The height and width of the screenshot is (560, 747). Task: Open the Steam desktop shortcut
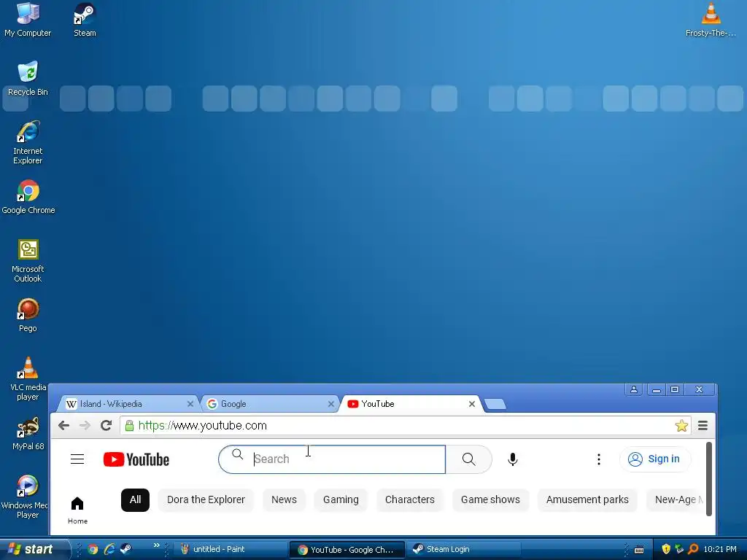(x=85, y=19)
